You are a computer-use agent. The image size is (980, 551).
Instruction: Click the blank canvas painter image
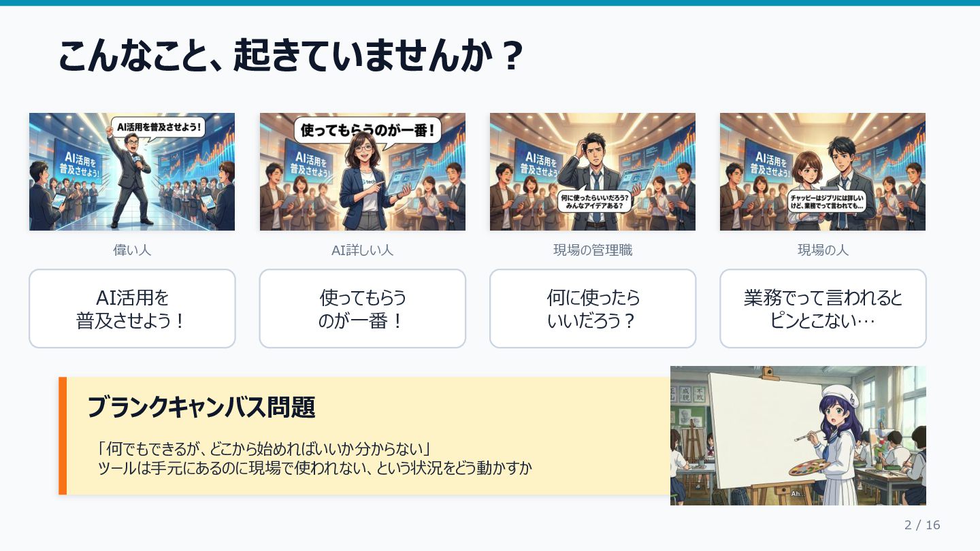[x=798, y=435]
